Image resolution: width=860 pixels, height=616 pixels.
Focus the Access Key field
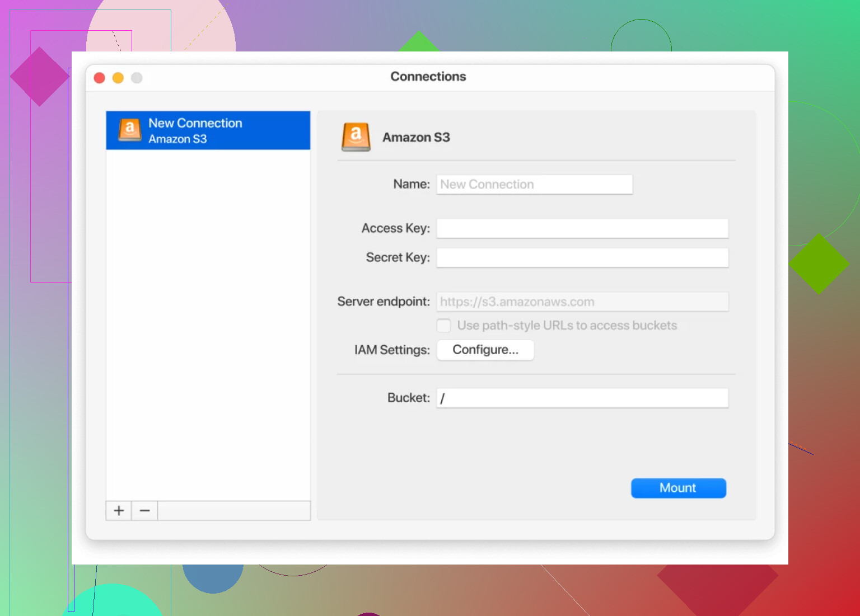(582, 228)
